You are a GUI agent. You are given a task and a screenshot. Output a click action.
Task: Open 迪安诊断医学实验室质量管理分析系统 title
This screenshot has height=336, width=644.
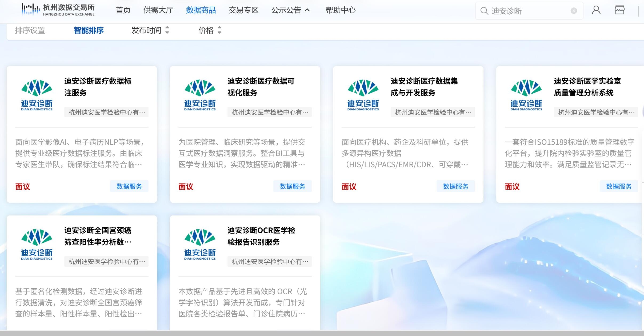point(587,87)
